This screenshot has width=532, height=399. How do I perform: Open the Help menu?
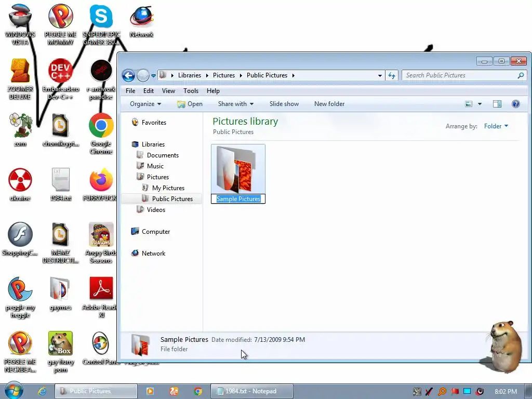[213, 91]
